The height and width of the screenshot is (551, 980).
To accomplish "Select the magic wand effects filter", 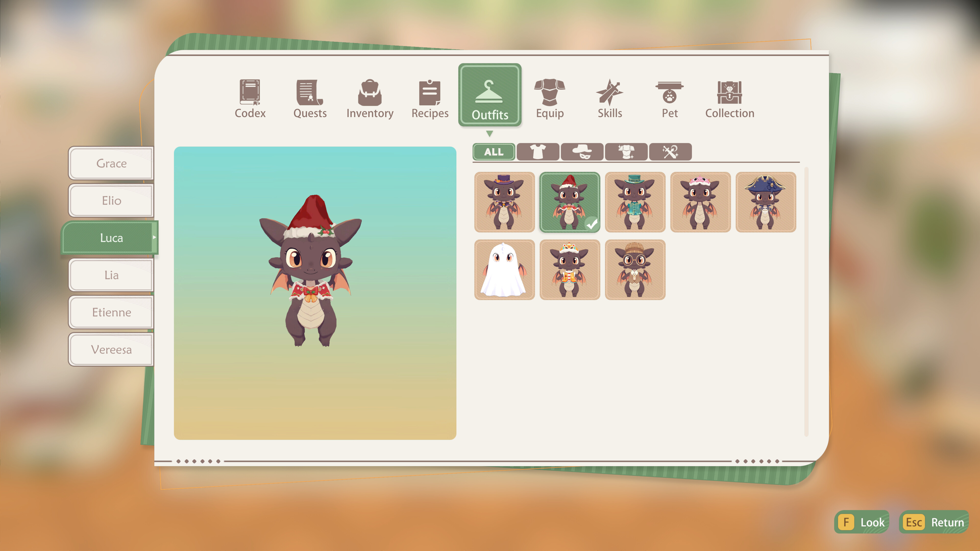I will 670,152.
